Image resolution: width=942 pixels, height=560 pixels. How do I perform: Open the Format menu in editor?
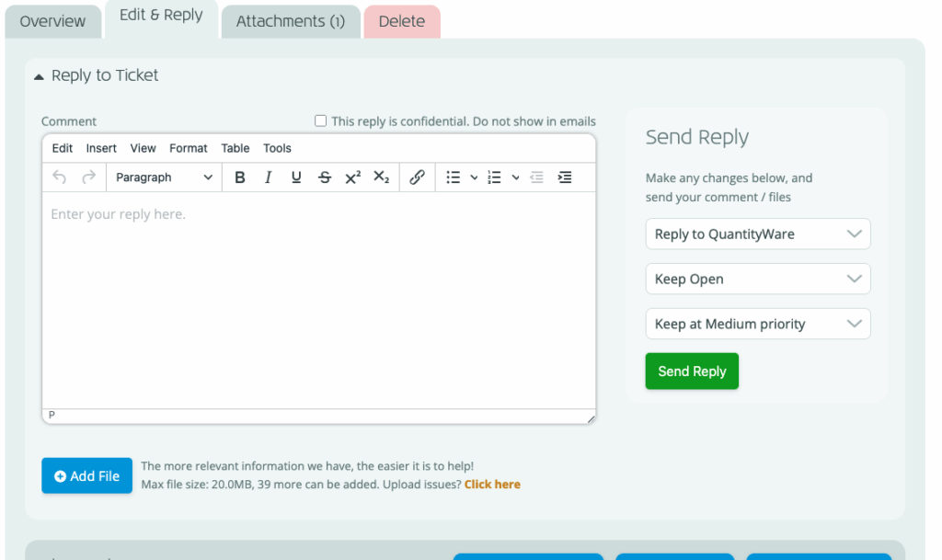pyautogui.click(x=189, y=148)
